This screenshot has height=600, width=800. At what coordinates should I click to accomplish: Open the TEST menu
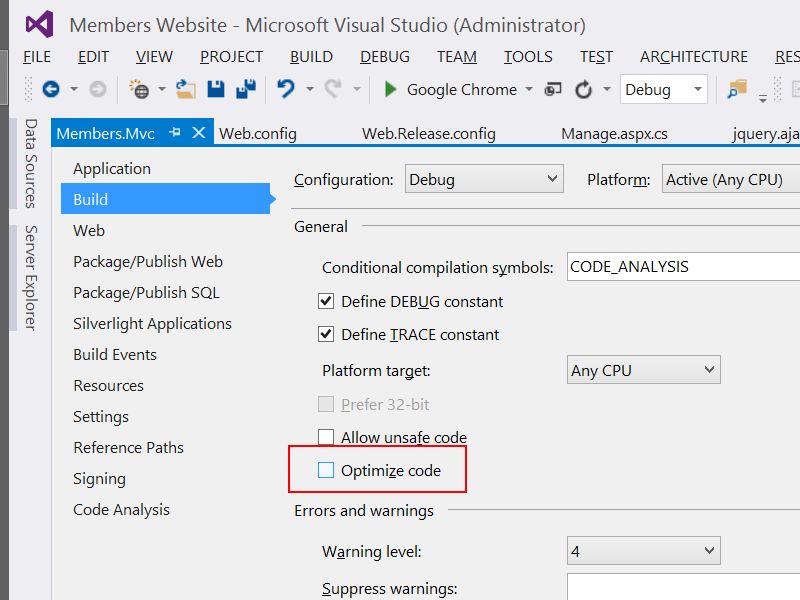(596, 57)
